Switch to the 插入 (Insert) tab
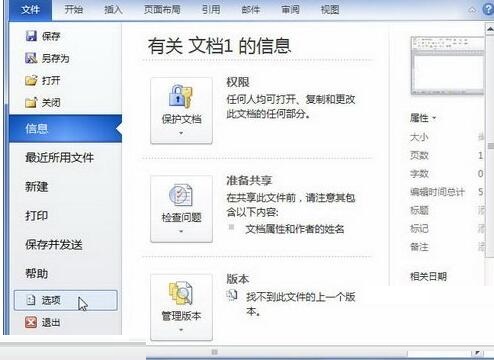This screenshot has height=360, width=494. point(113,10)
